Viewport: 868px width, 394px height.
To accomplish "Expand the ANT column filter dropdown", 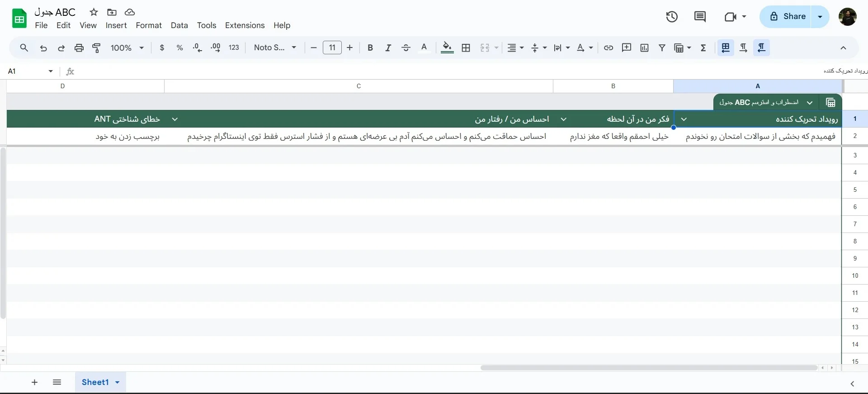I will [x=175, y=119].
